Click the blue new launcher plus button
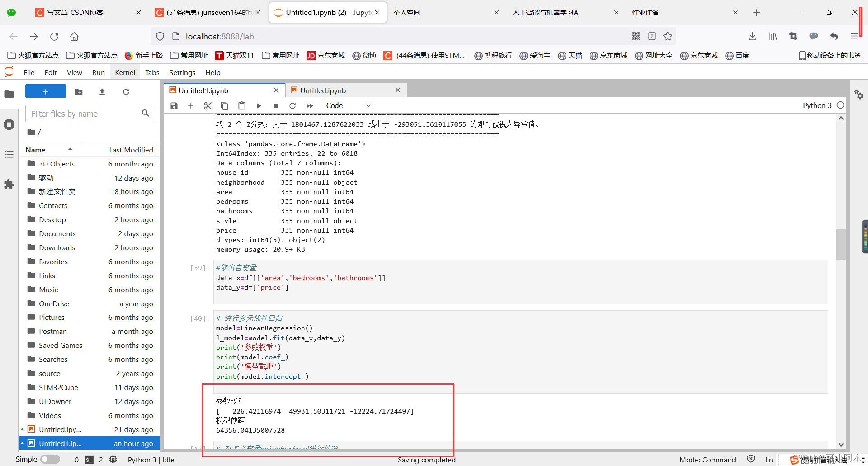Screen dimensions: 868x466 tap(46, 91)
